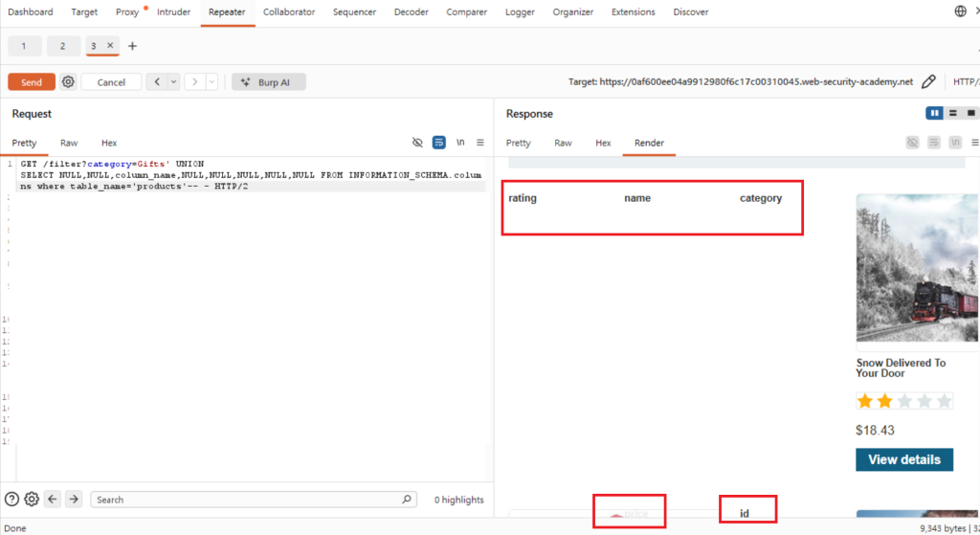Toggle response hidden characters icon

coord(912,143)
